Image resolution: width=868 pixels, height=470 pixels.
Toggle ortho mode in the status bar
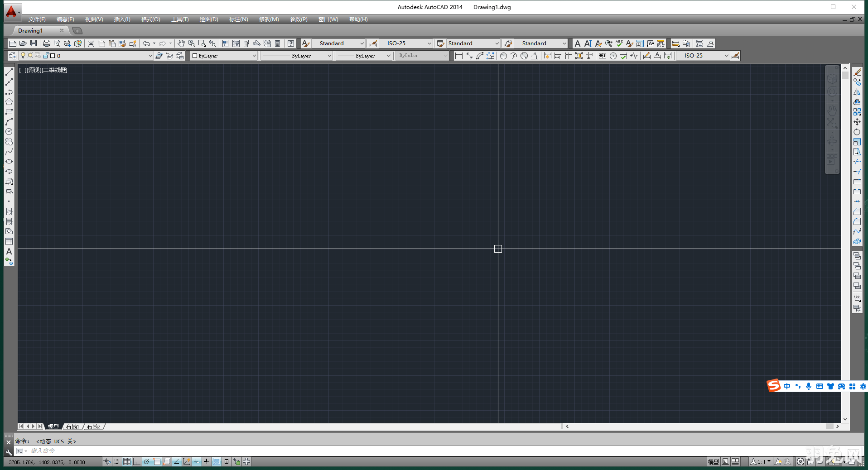coord(136,461)
